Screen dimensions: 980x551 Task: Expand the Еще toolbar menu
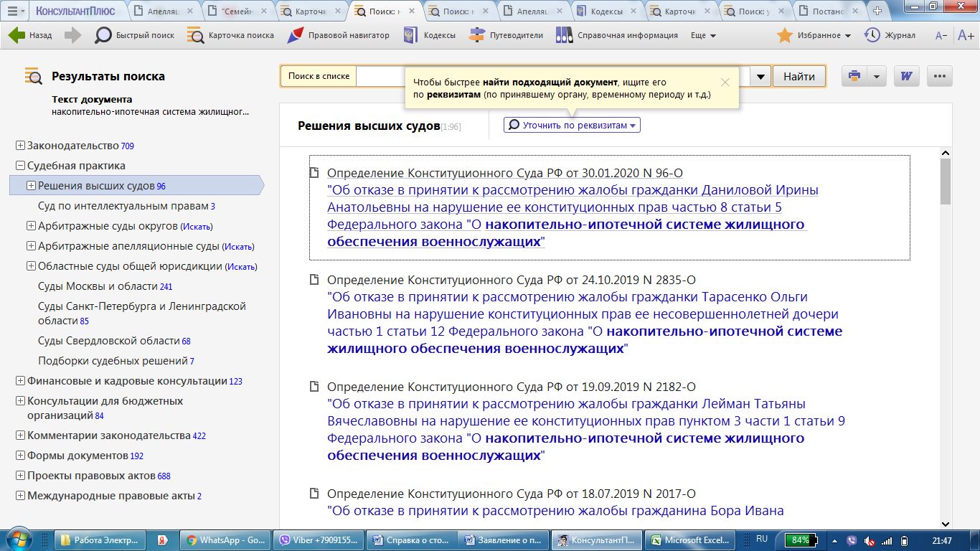(703, 35)
